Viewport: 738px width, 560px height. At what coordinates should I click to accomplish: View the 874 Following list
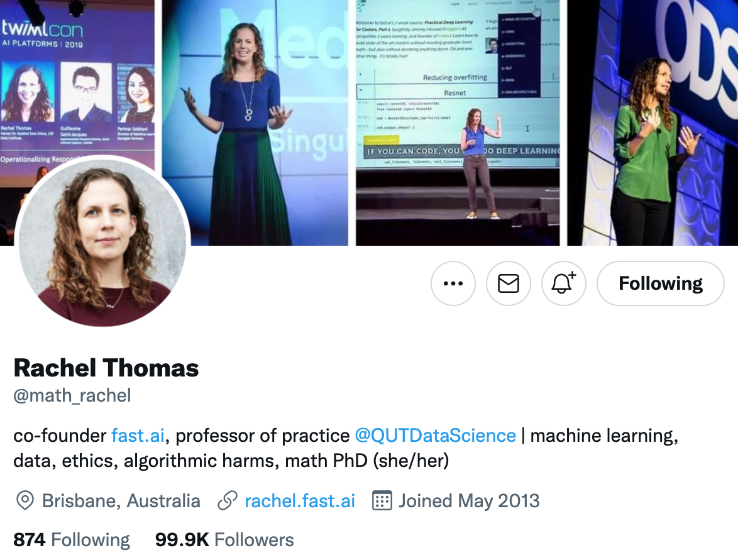(x=72, y=540)
